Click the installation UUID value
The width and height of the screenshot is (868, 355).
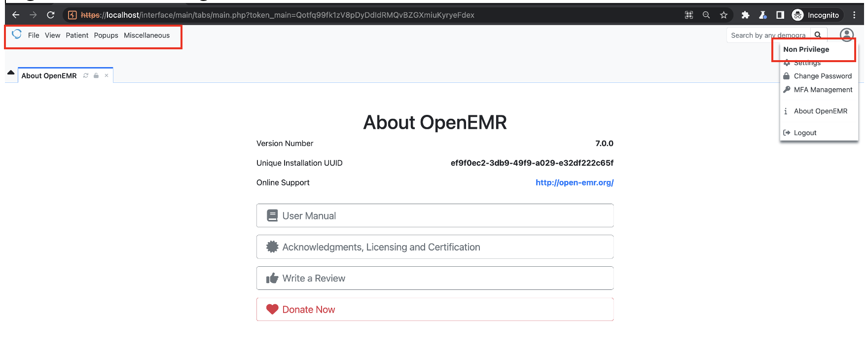click(532, 163)
